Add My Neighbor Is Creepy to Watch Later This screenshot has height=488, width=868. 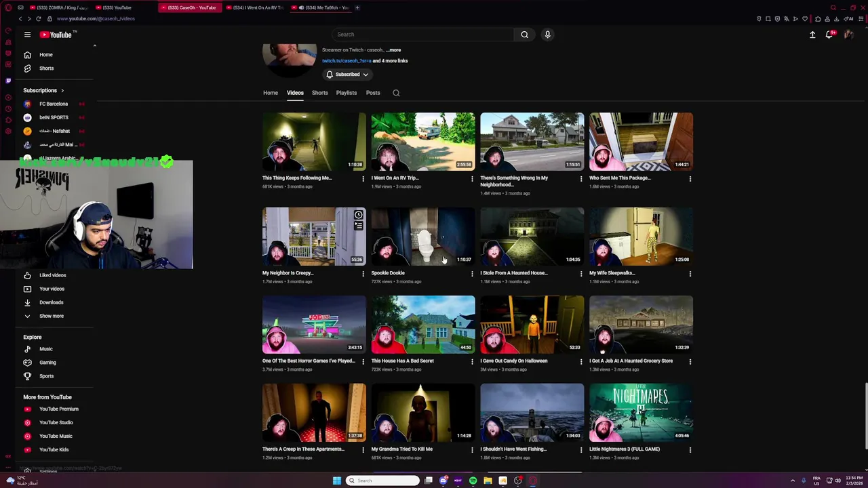(358, 215)
